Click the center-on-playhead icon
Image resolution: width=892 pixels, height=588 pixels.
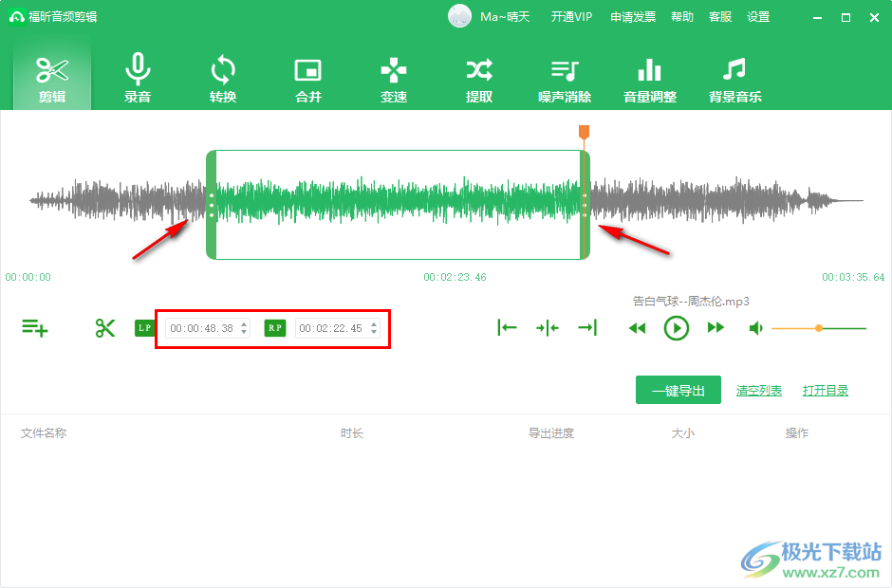pos(548,327)
